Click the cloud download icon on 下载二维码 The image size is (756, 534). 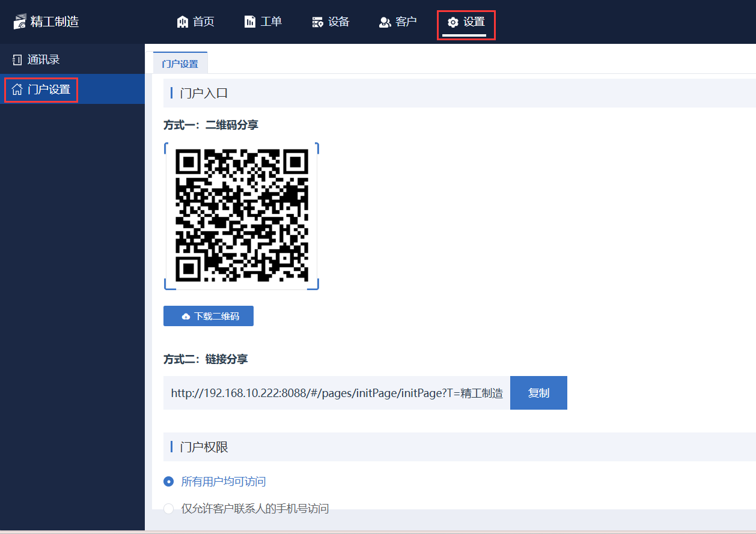click(186, 317)
